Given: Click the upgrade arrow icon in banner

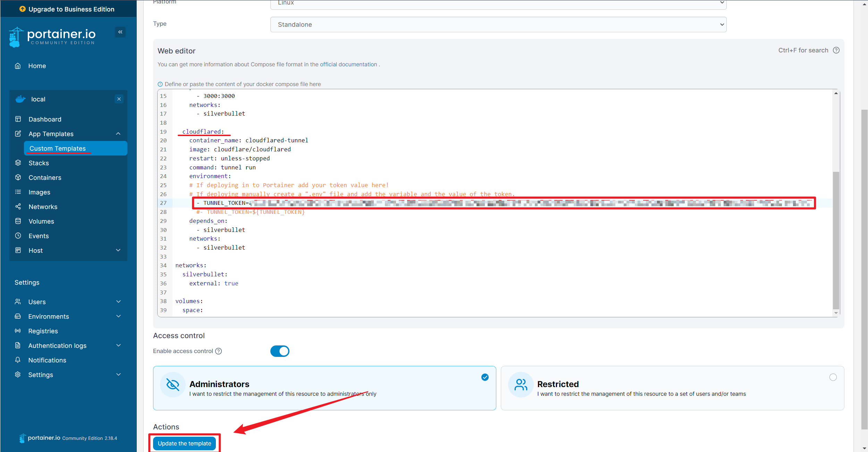Looking at the screenshot, I should (x=23, y=9).
